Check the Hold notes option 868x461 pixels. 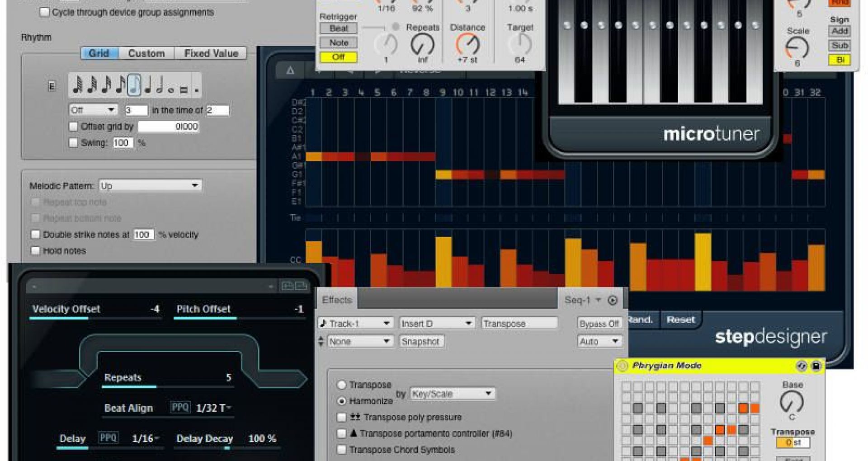(x=35, y=250)
